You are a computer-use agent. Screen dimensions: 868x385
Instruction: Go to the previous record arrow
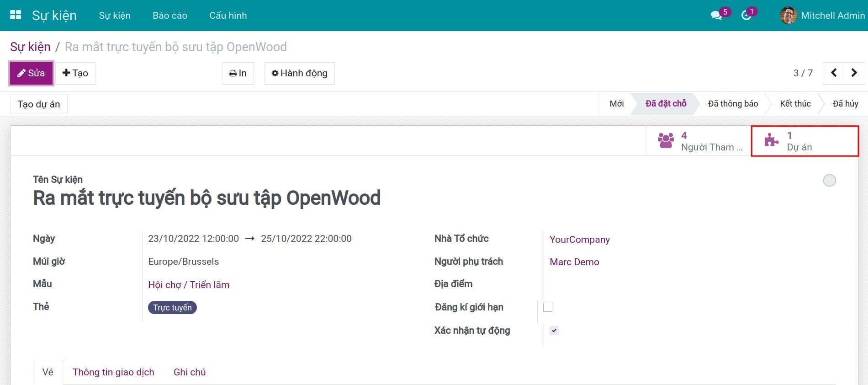tap(833, 73)
